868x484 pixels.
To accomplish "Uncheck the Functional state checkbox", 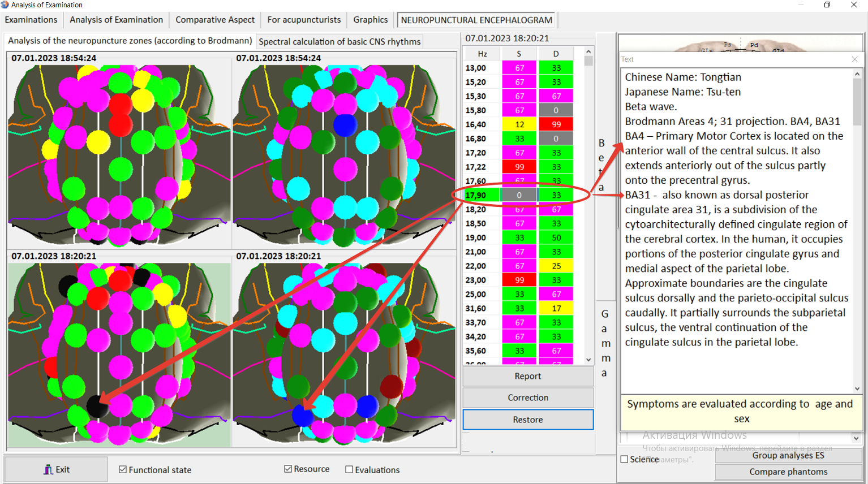I will tap(123, 469).
